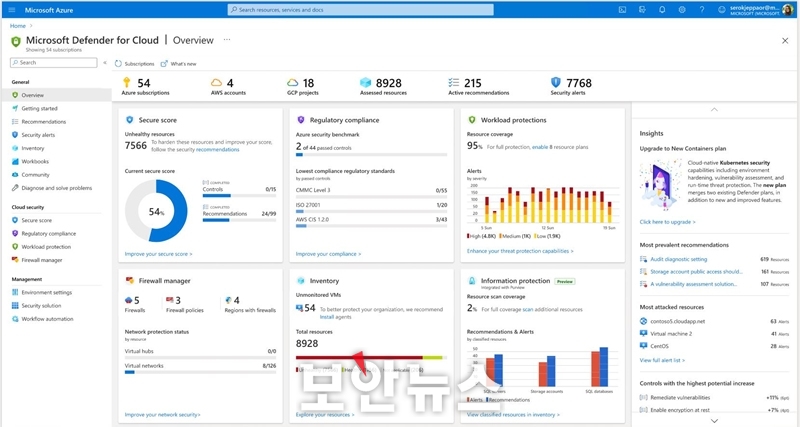Open Cloud Shell icon in top bar

point(622,10)
